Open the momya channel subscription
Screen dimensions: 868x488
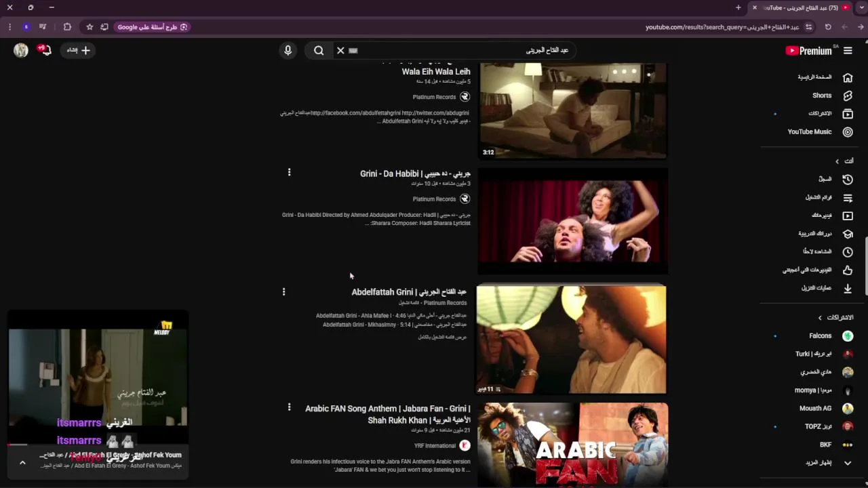coord(823,390)
